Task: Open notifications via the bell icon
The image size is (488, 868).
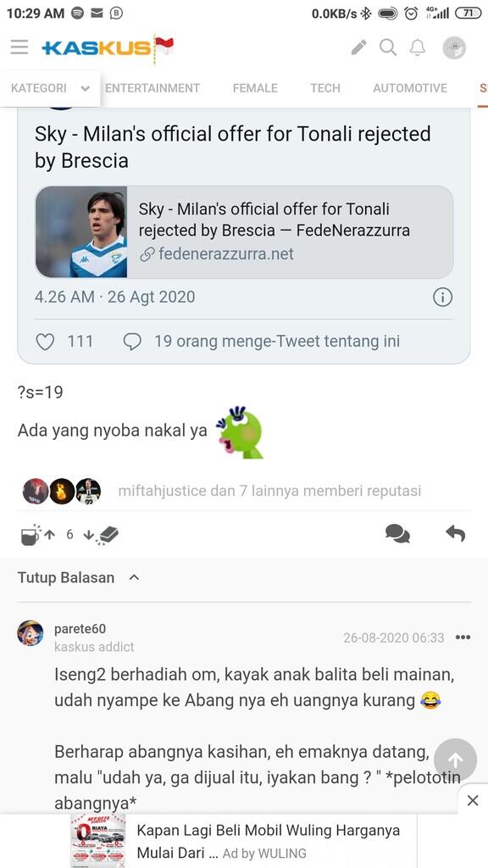Action: (x=417, y=48)
